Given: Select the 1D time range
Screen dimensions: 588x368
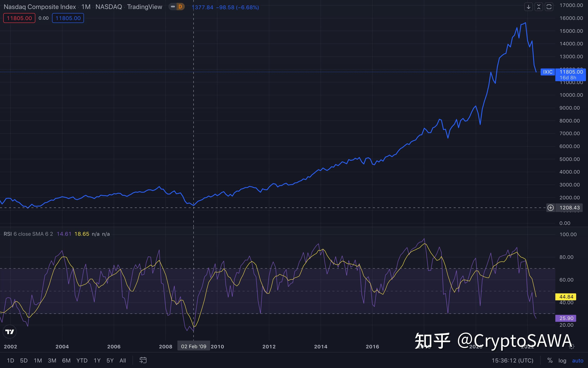Looking at the screenshot, I should 10,360.
